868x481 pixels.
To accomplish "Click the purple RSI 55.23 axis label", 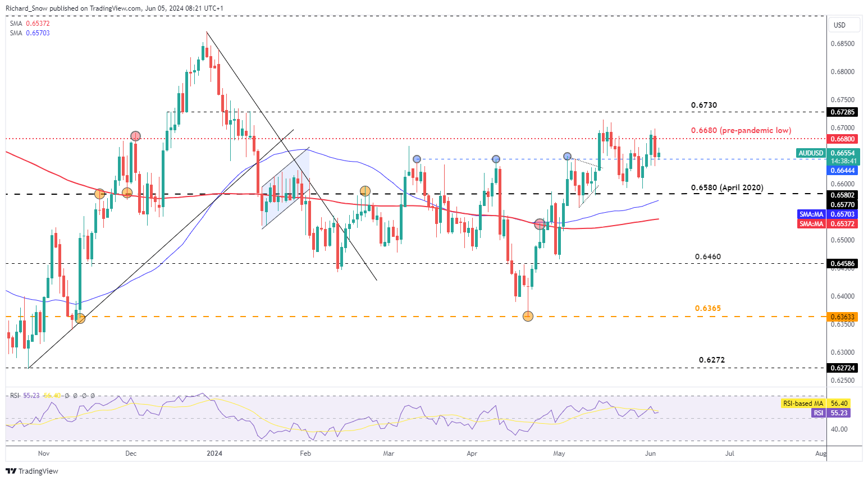I will click(831, 413).
